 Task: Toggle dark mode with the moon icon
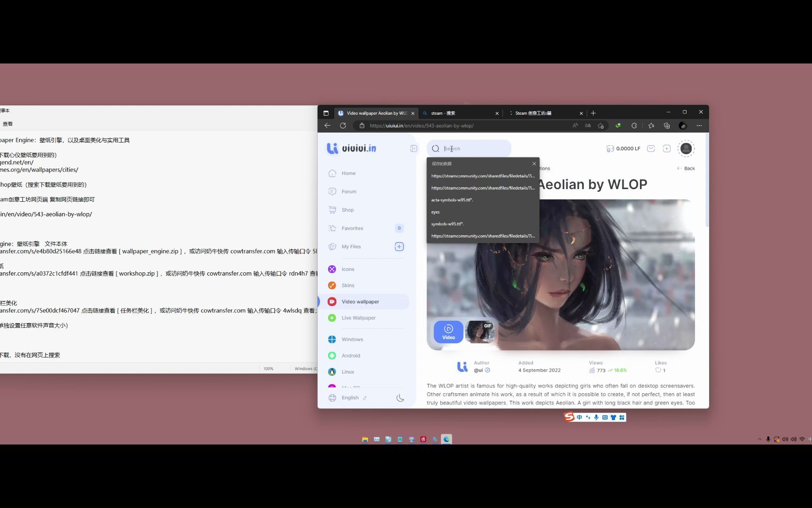coord(400,398)
